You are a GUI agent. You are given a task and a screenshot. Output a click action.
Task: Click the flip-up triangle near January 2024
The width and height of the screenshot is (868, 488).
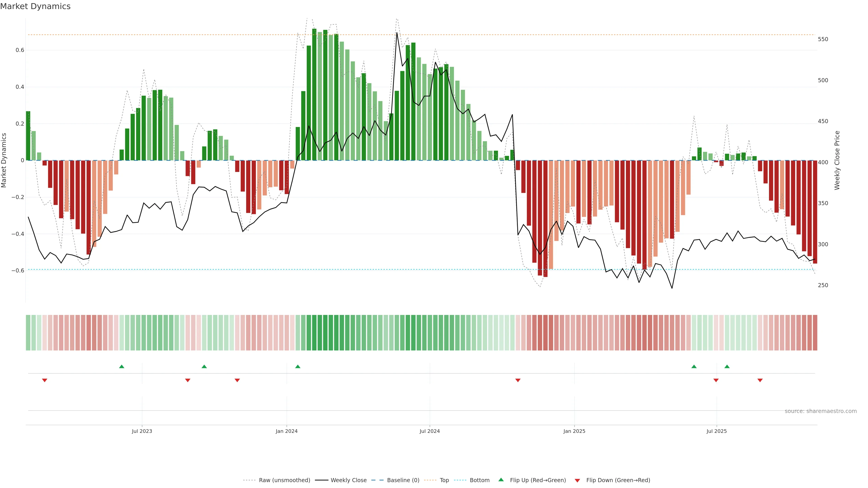tap(297, 366)
